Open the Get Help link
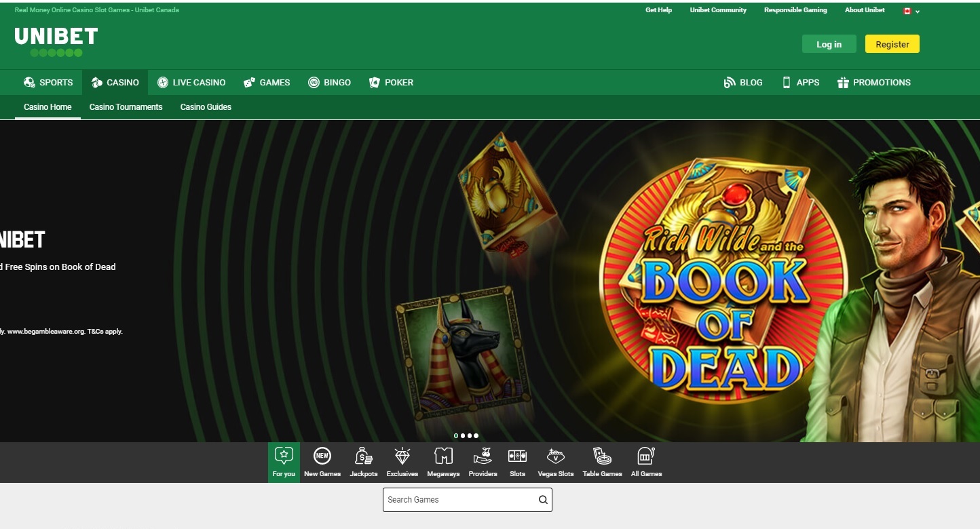The image size is (980, 529). (x=658, y=10)
